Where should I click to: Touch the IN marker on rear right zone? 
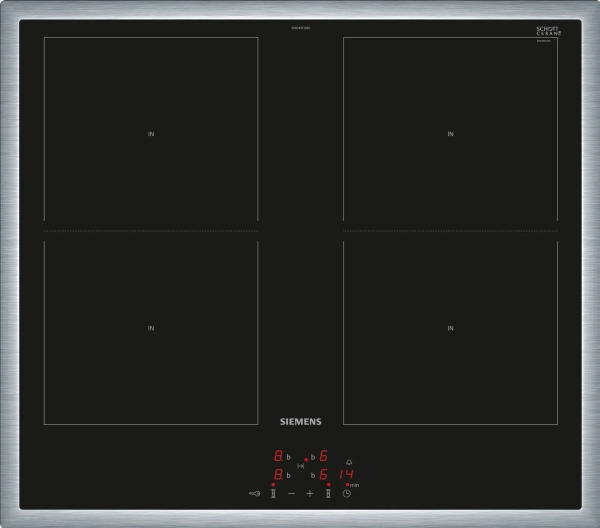point(450,134)
